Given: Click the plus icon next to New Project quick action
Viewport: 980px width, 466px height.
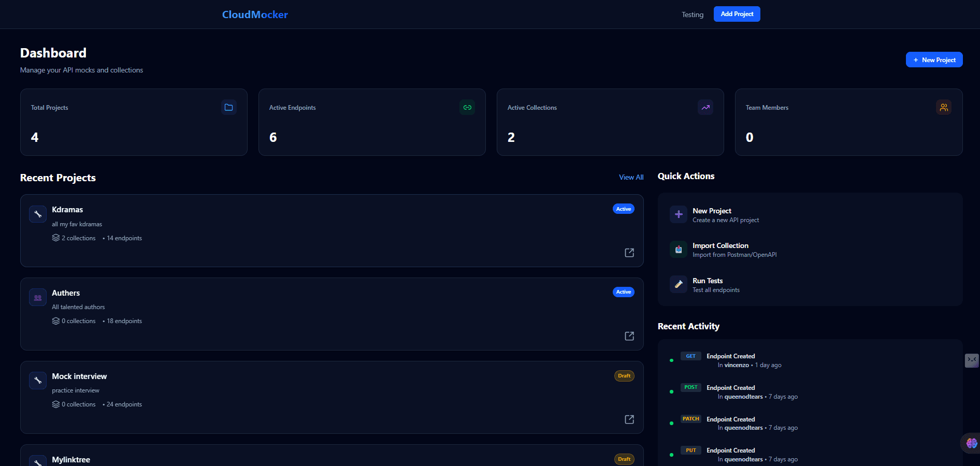Looking at the screenshot, I should 678,214.
